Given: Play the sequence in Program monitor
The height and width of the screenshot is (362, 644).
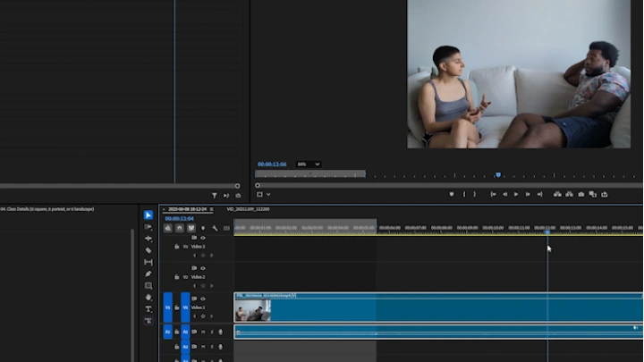Looking at the screenshot, I should point(516,195).
